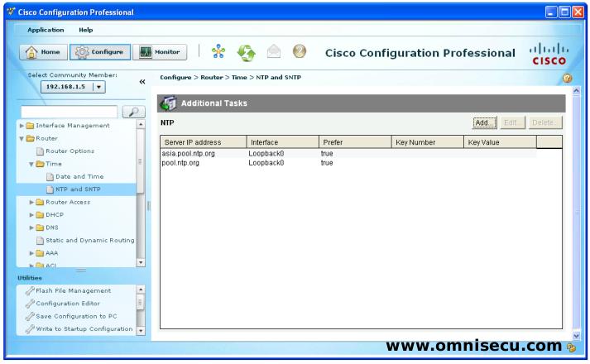This screenshot has height=364, width=590.
Task: Click the Router Options page icon
Action: pos(40,151)
